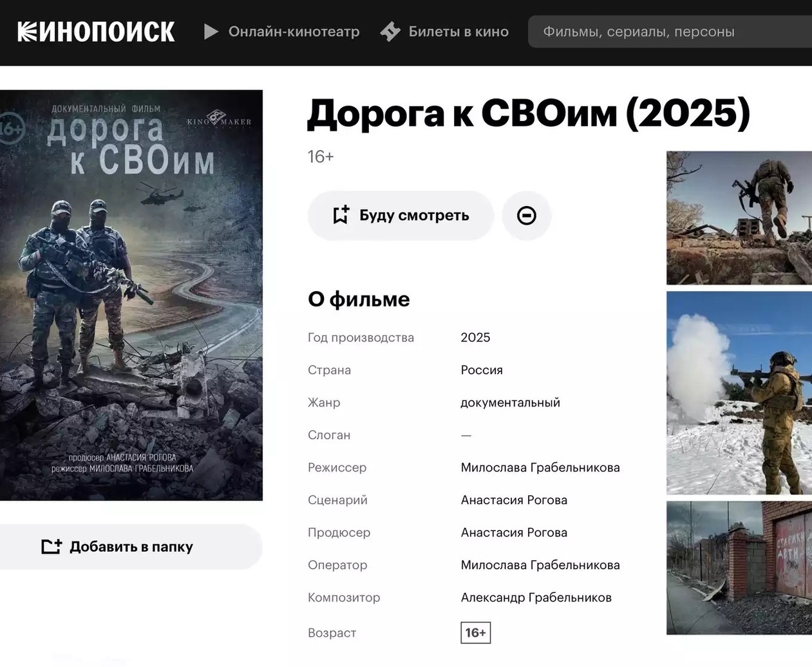Open the still of soldier firing in snow

(739, 393)
